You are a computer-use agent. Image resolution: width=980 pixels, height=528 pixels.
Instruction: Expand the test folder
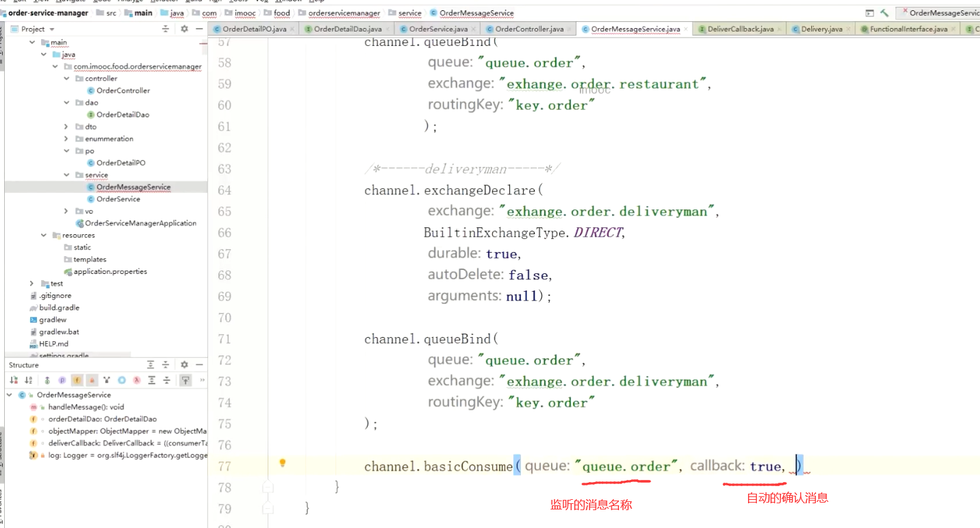32,284
